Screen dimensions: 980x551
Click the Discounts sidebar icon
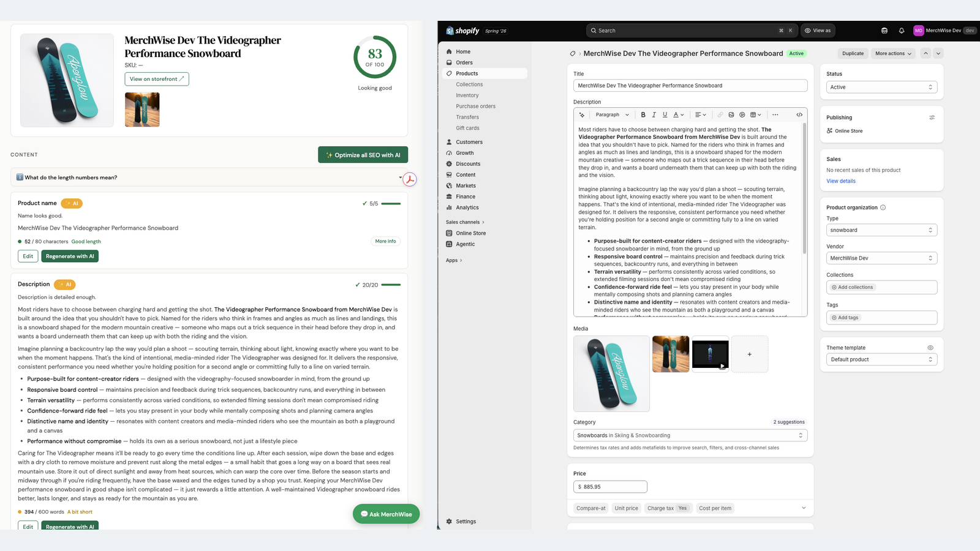449,164
